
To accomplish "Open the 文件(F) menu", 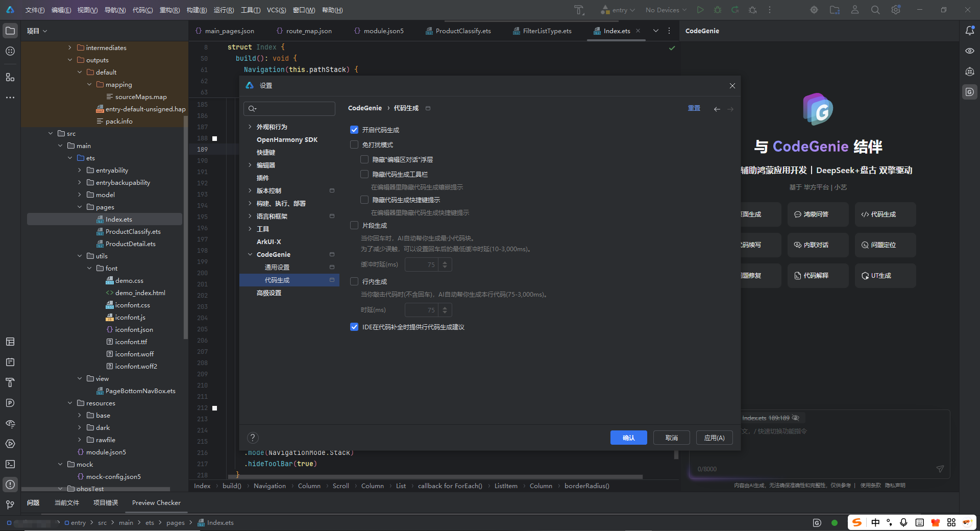I will tap(35, 10).
